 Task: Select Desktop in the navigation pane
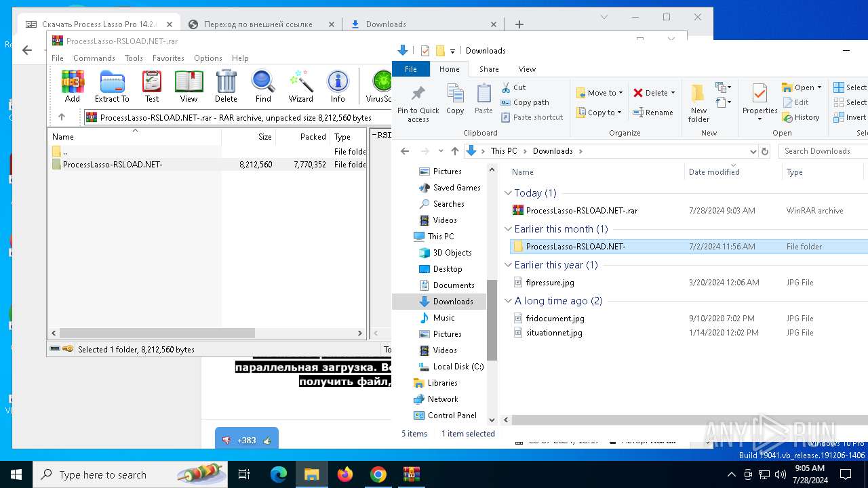click(448, 269)
